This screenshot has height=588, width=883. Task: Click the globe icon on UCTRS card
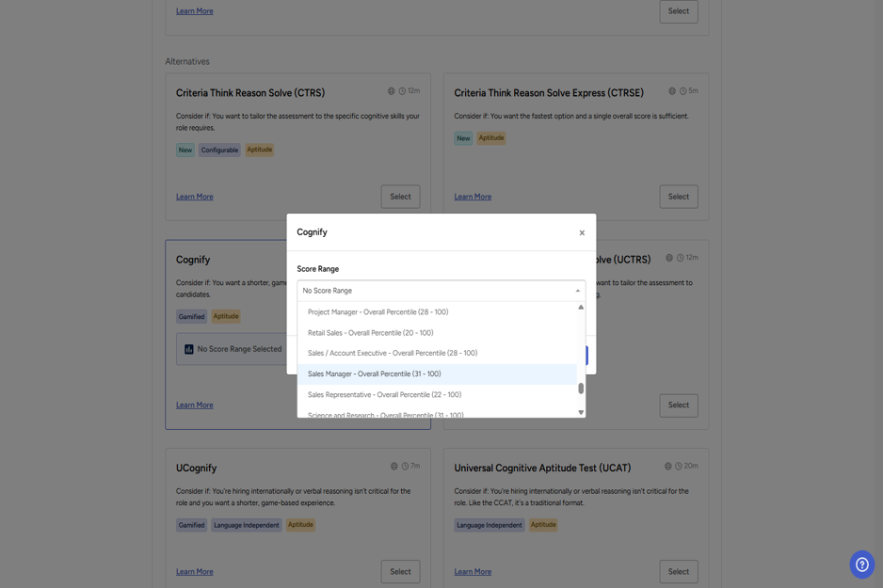click(669, 258)
